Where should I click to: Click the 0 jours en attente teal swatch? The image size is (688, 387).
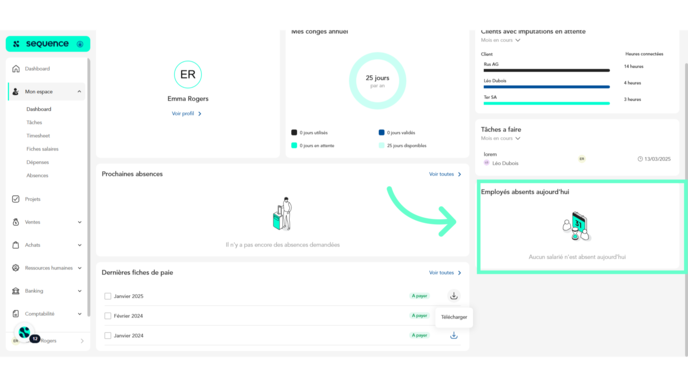294,145
